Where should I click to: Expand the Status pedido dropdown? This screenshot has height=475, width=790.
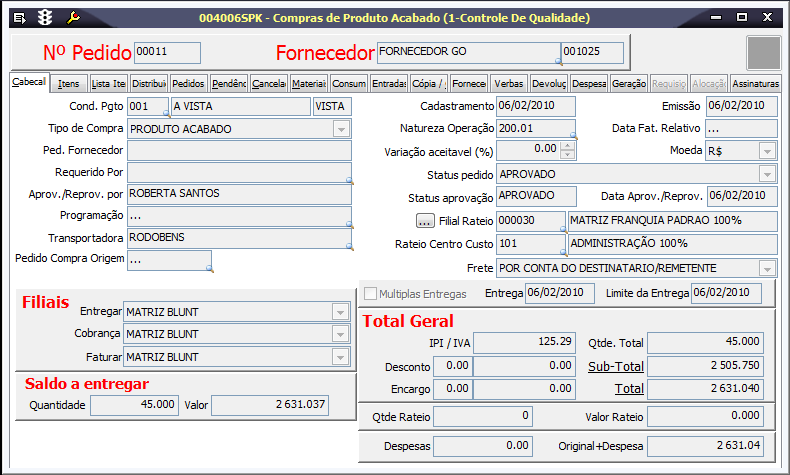pos(767,175)
